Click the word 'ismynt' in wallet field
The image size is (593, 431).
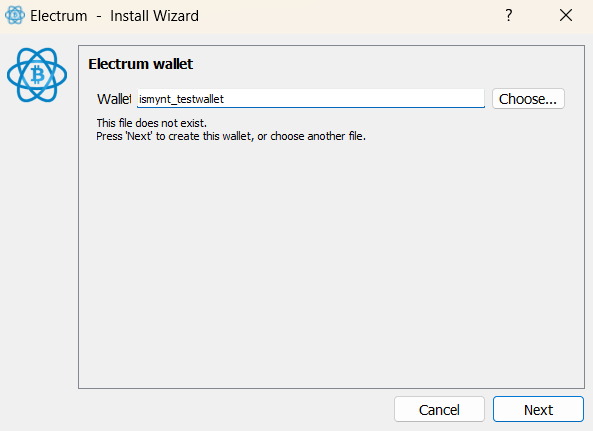pos(155,99)
